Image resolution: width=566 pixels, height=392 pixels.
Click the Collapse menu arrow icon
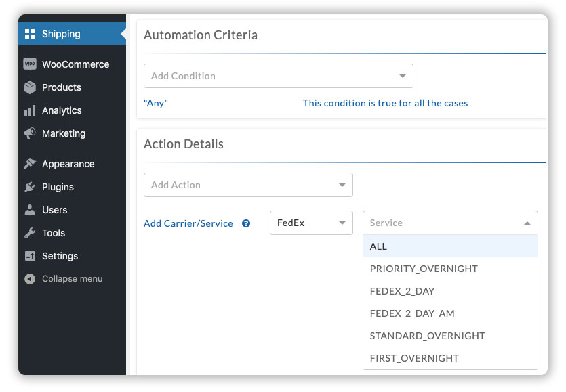(x=30, y=279)
